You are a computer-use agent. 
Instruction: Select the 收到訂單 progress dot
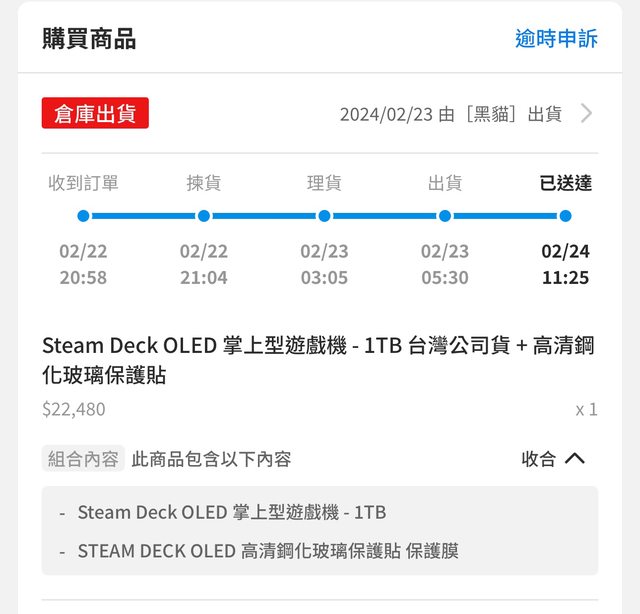pyautogui.click(x=83, y=216)
